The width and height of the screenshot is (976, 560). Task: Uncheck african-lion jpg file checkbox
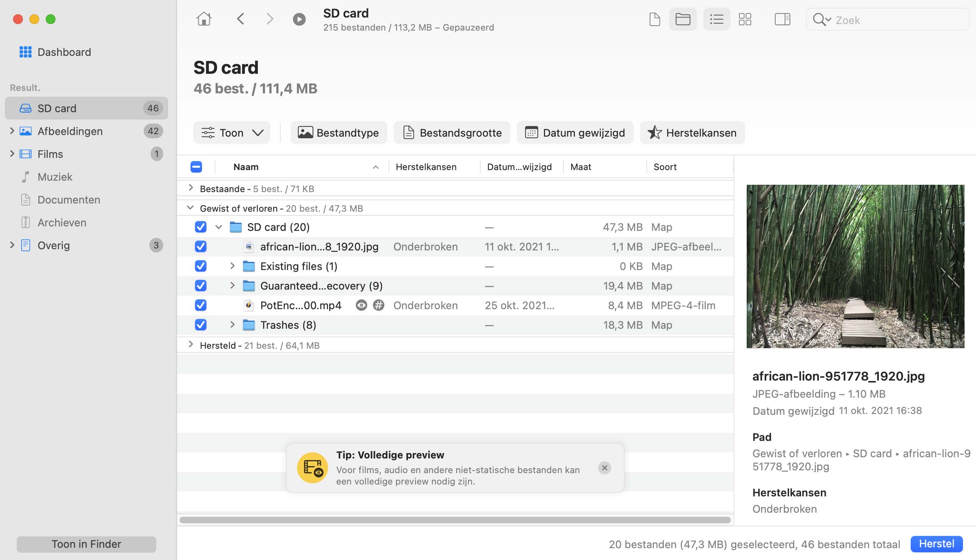tap(201, 246)
